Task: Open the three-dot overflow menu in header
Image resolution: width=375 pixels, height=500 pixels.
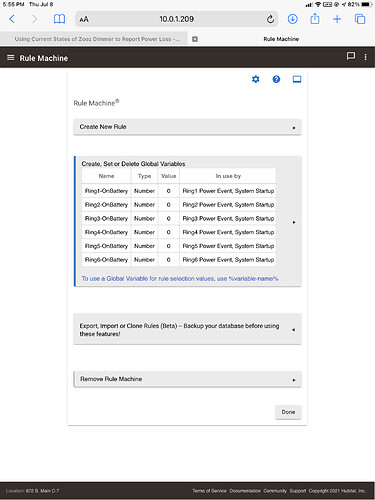Action: (366, 57)
